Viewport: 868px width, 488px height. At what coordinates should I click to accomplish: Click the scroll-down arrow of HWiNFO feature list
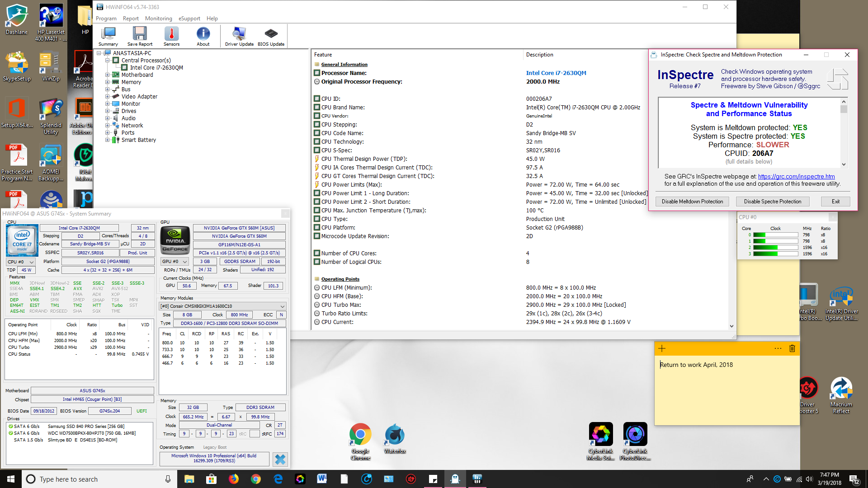click(731, 326)
